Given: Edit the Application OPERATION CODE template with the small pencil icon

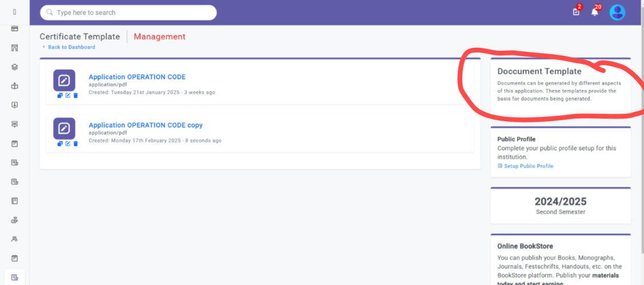Looking at the screenshot, I should (68, 96).
